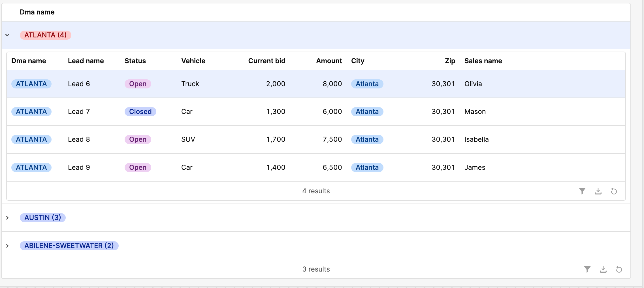Expand the AUSTIN group row
The width and height of the screenshot is (644, 288).
point(7,218)
